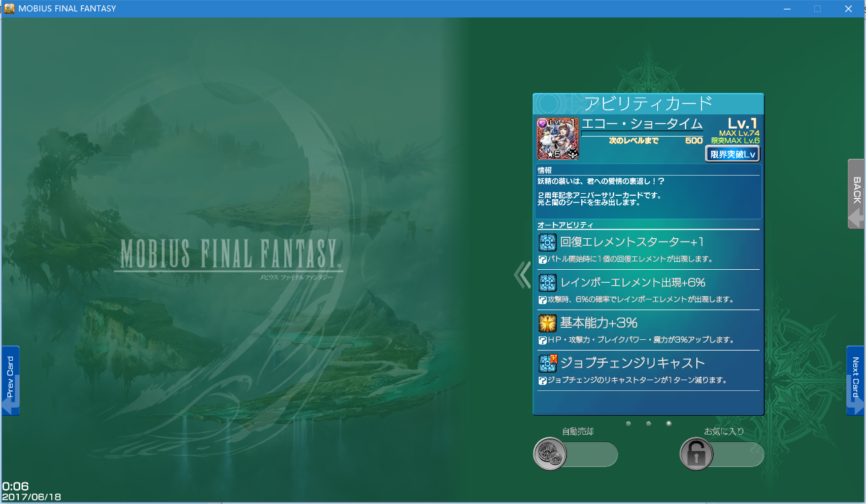
Task: Click the 500 experience value
Action: [694, 141]
